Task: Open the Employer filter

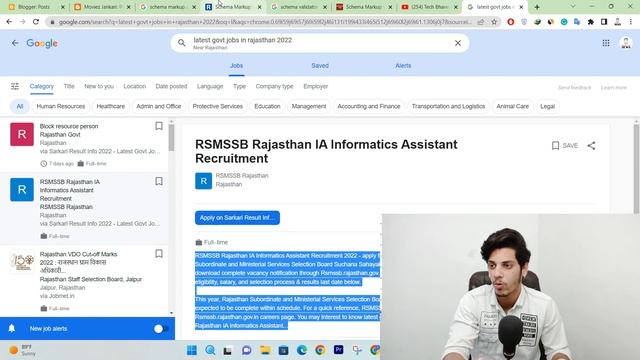Action: tap(316, 86)
